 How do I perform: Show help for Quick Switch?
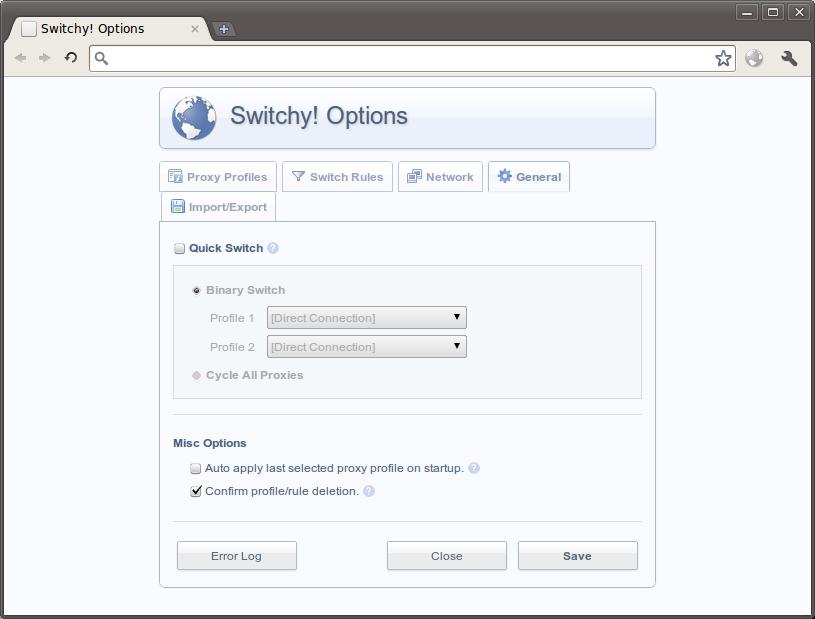click(x=273, y=248)
